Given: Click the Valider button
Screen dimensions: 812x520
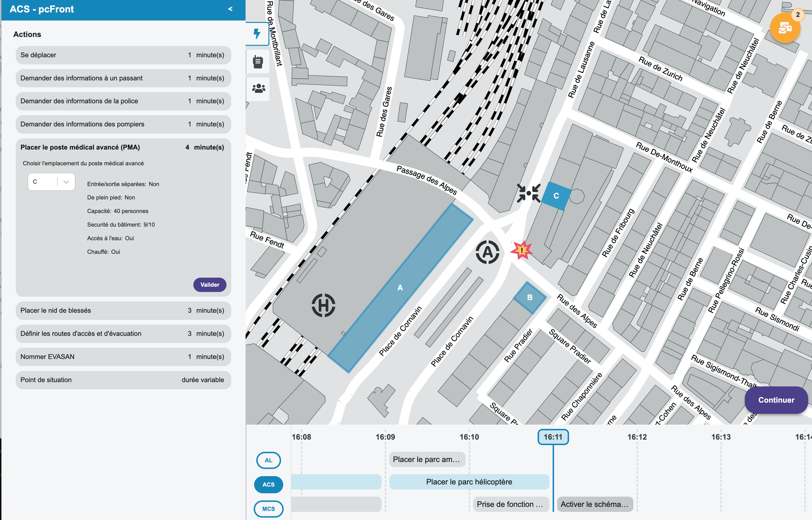Looking at the screenshot, I should click(x=210, y=285).
